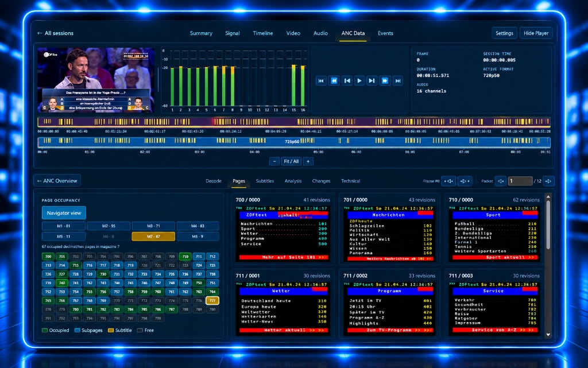Open the Video tab
Image resolution: width=588 pixels, height=368 pixels.
tap(293, 33)
